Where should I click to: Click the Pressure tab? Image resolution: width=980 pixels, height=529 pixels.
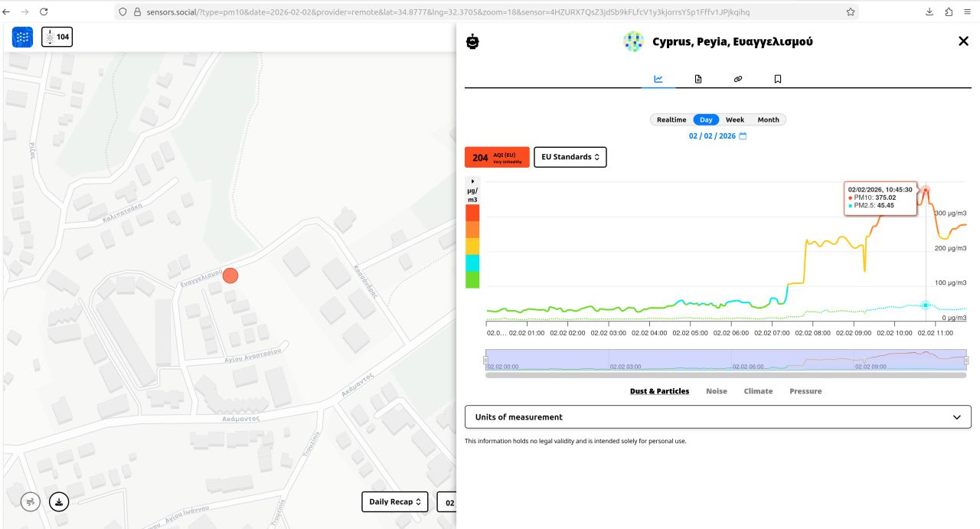(x=805, y=391)
